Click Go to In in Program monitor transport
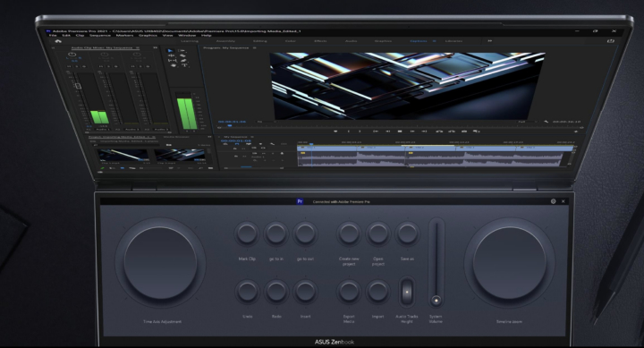The height and width of the screenshot is (348, 644). click(376, 132)
